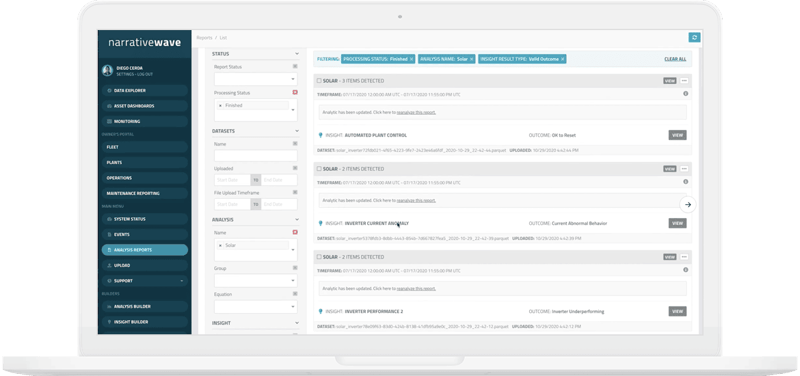
Task: Check the Inverter Current Anomaly report checkbox
Action: [319, 169]
